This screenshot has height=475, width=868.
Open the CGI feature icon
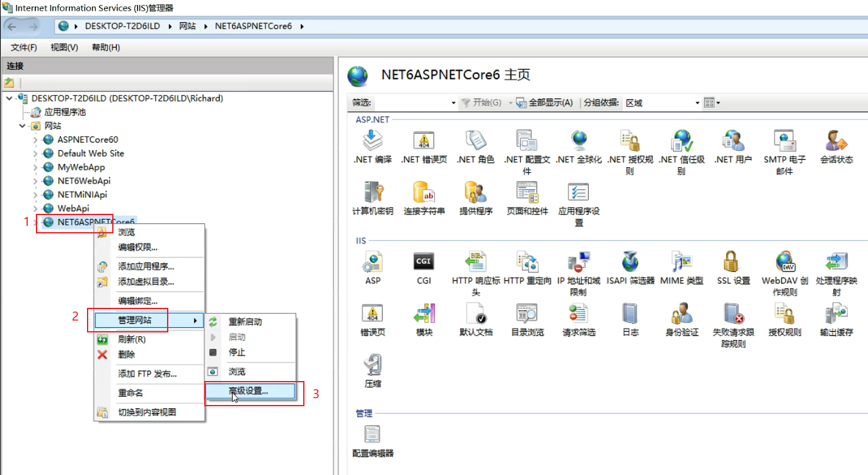click(x=424, y=261)
